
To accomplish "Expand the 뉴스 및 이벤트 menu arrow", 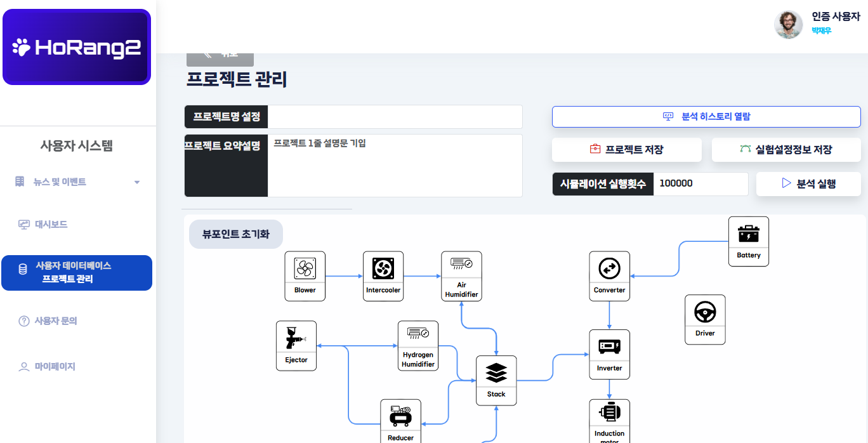I will coord(137,183).
